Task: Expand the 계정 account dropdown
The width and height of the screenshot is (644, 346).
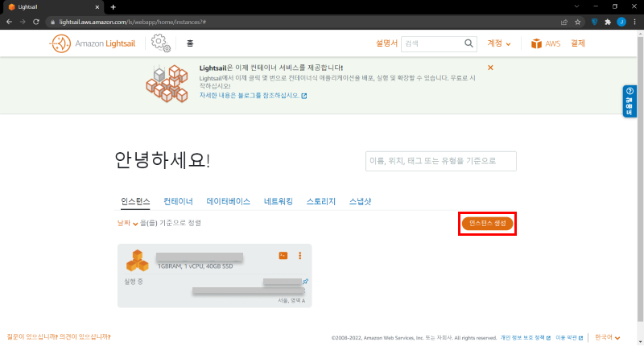Action: [498, 43]
